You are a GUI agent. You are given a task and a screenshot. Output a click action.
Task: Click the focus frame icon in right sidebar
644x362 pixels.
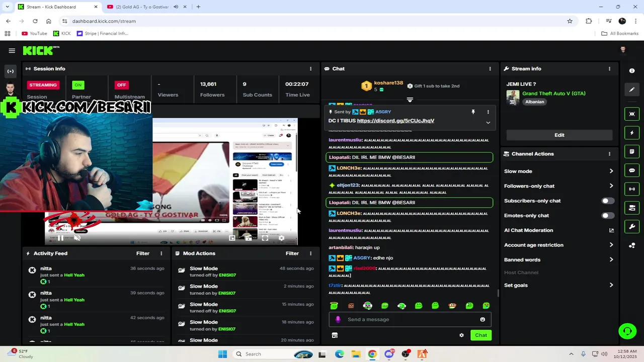point(632,114)
